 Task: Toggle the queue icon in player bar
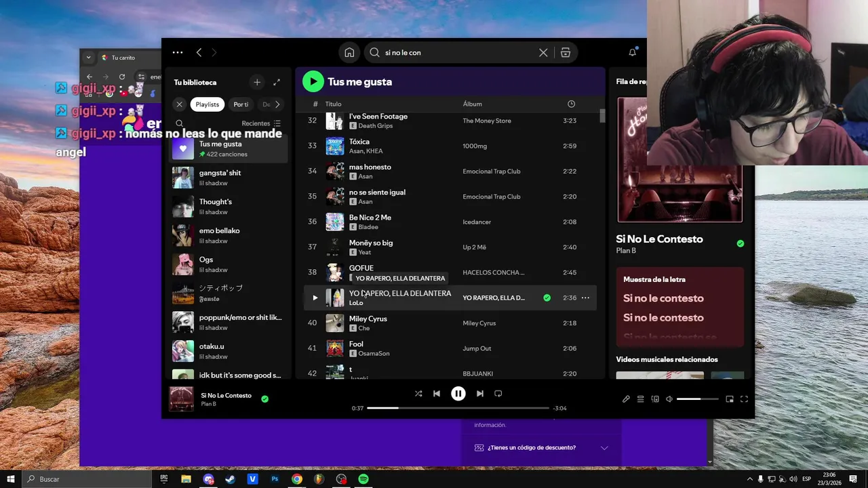click(640, 399)
